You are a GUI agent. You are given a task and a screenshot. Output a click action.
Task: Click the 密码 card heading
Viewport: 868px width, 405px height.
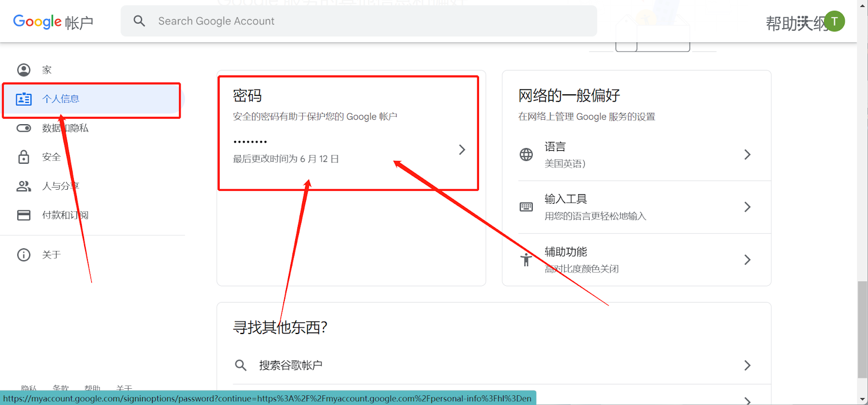247,96
